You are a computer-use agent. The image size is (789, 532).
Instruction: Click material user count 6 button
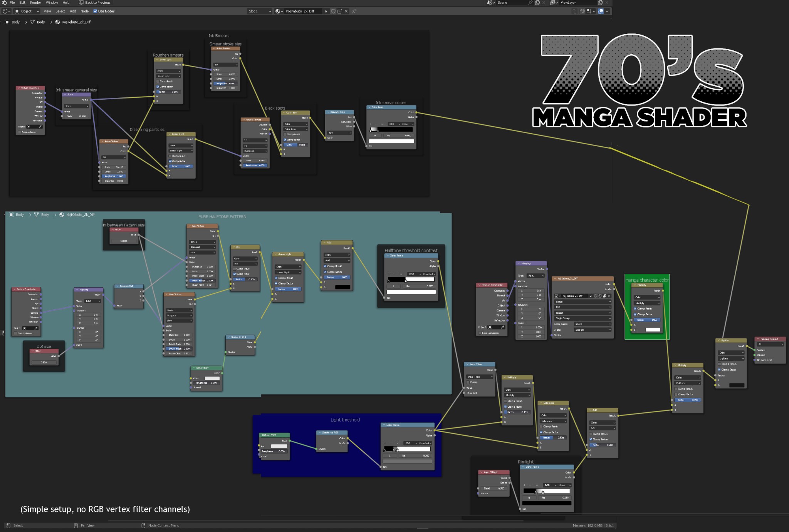(x=326, y=11)
